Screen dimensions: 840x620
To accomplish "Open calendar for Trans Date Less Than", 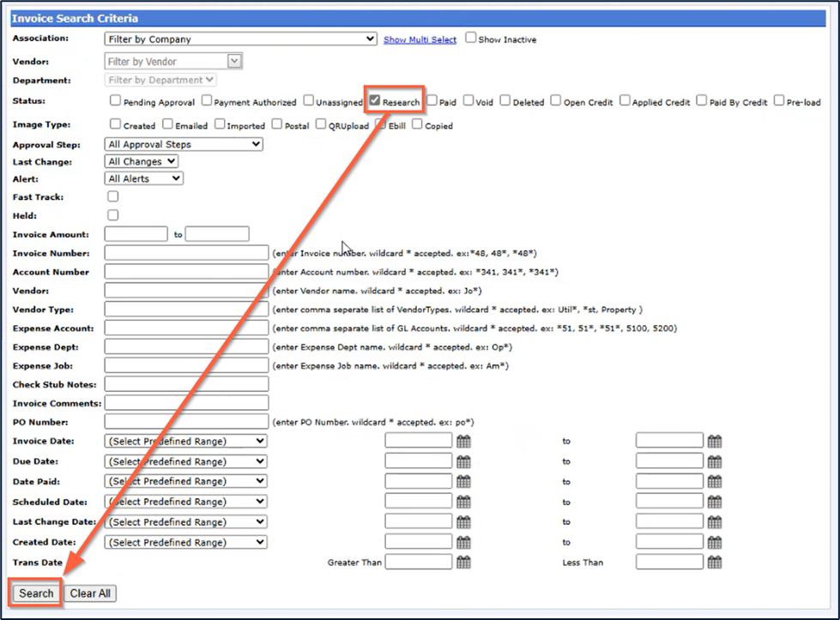I will (x=714, y=563).
